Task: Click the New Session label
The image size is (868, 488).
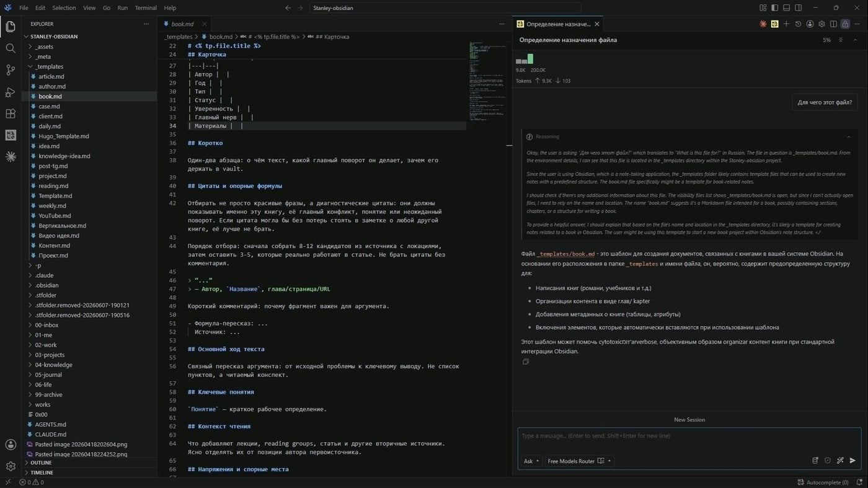Action: pos(689,420)
